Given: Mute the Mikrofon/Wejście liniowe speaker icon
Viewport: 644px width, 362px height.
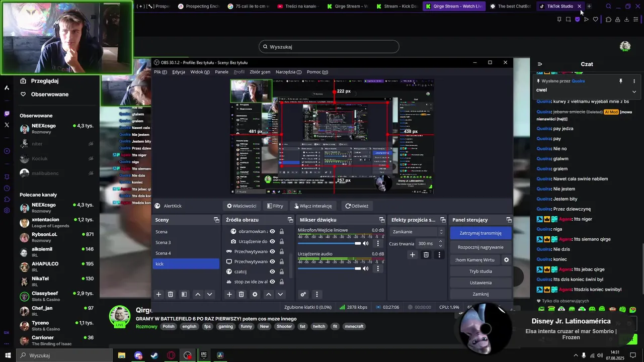Looking at the screenshot, I should tap(366, 243).
